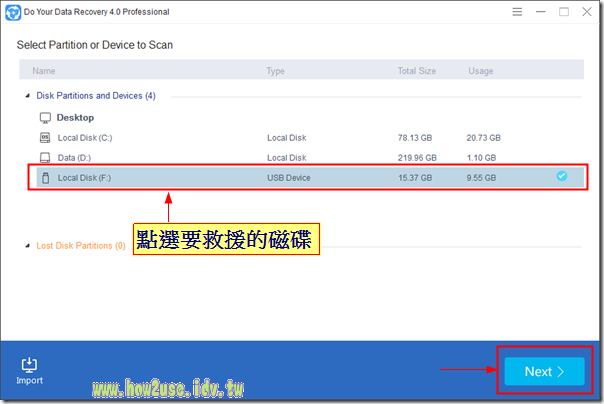Click the OS drive icon for Local Disk (C:)
Screen dimensions: 604x404
[x=45, y=138]
